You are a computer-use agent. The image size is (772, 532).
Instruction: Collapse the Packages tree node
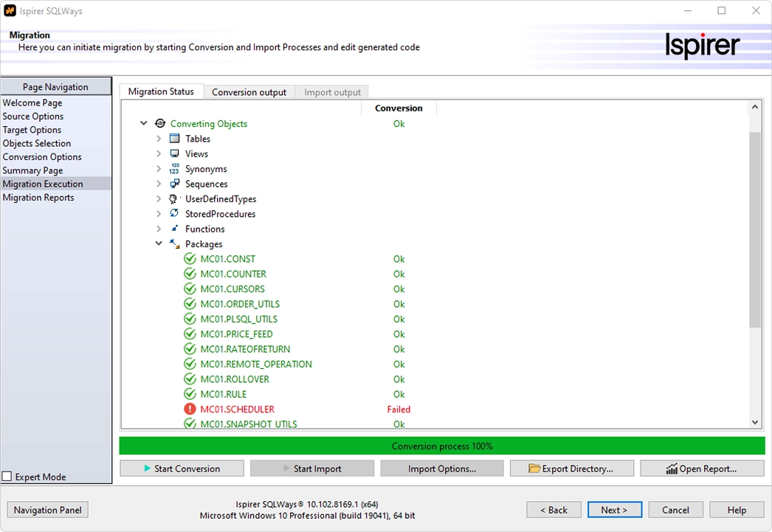coord(158,243)
